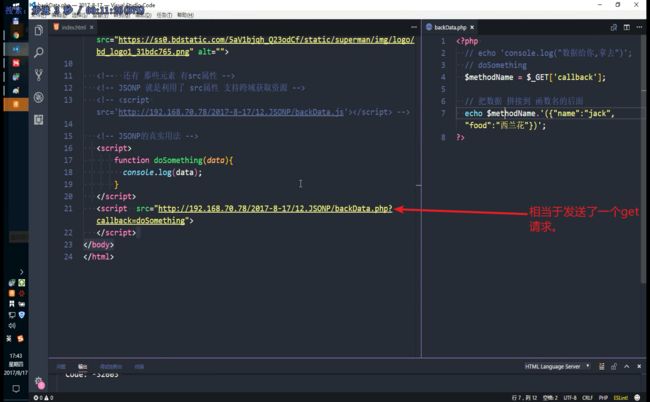
Task: Toggle output scroll lock
Action: coord(614,366)
